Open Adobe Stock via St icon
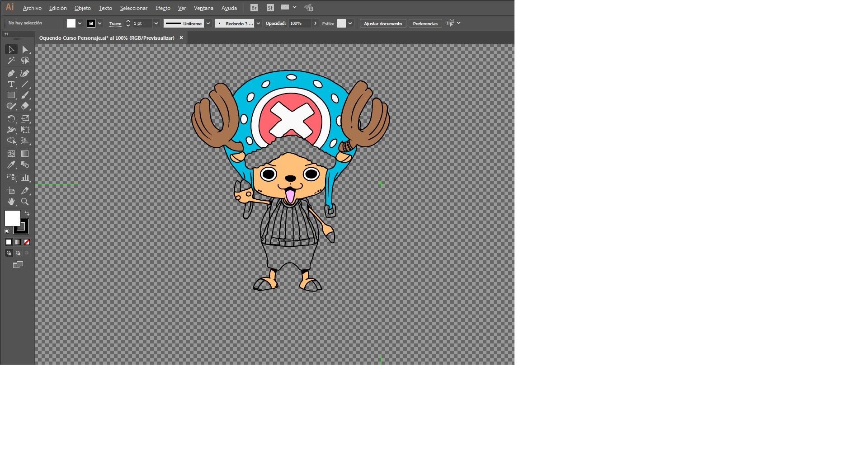Image resolution: width=868 pixels, height=470 pixels. [x=270, y=8]
